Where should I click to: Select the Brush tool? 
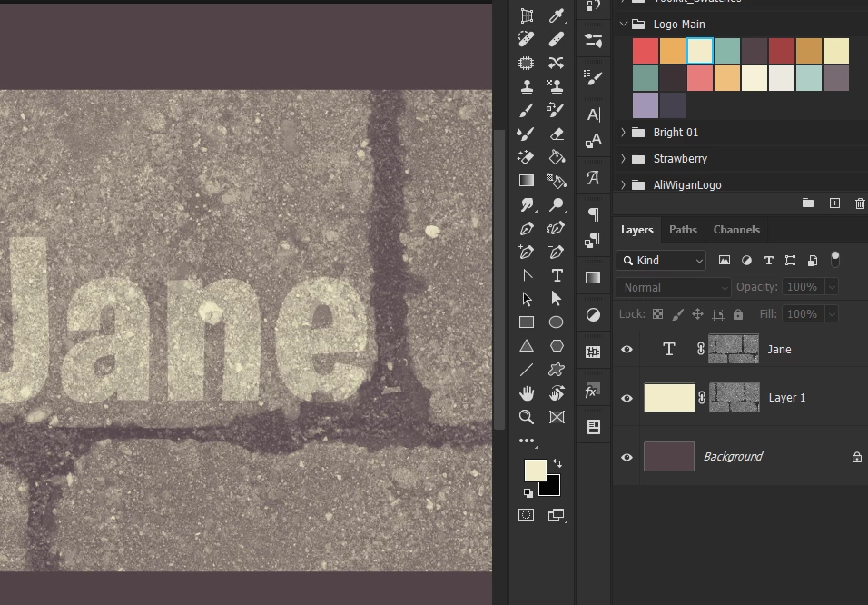pyautogui.click(x=527, y=110)
